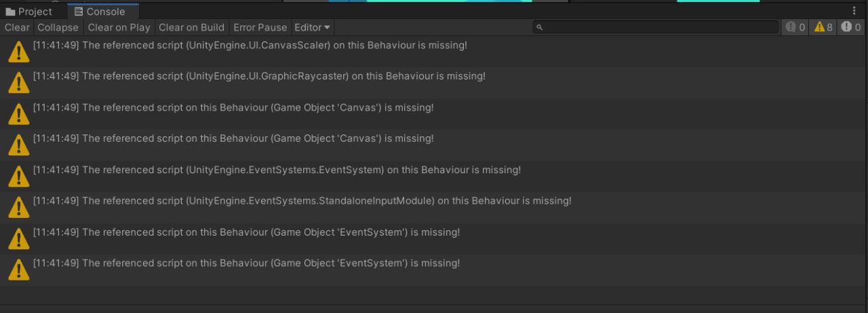
Task: Focus the console search field
Action: click(x=656, y=28)
